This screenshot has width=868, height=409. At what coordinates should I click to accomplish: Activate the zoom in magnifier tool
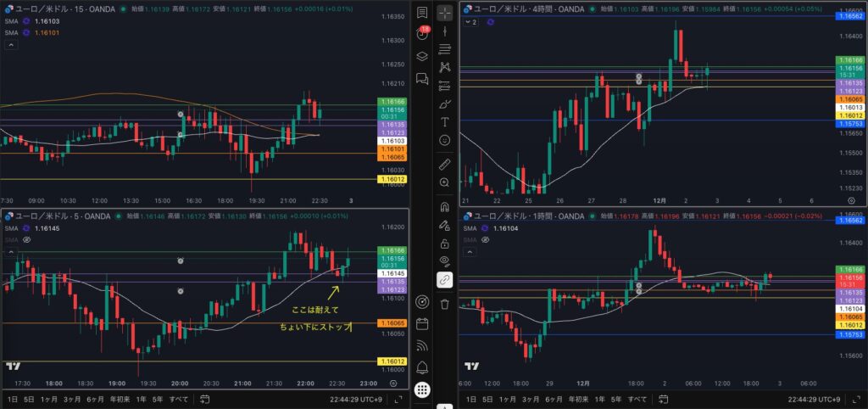(444, 182)
